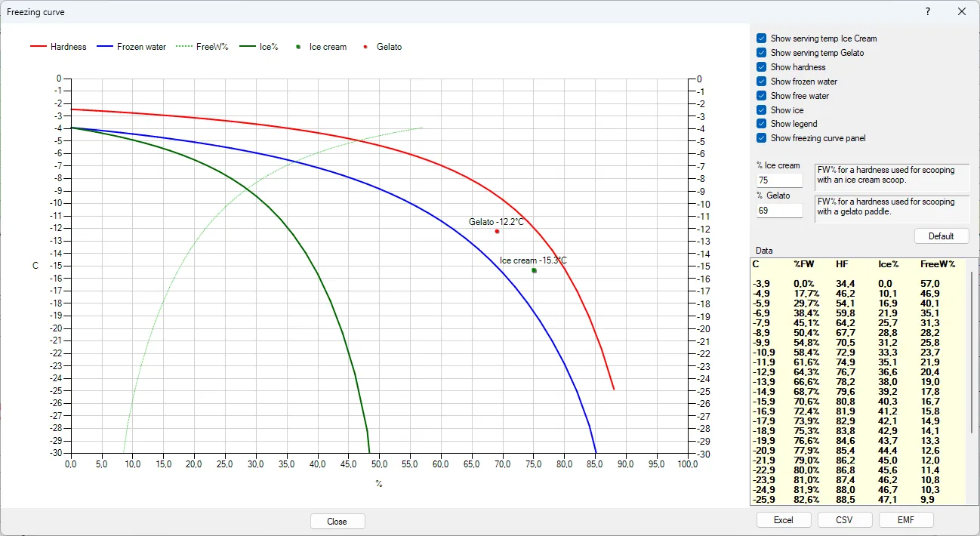The image size is (980, 536).
Task: Click the -3,9 row in Data table
Action: click(x=859, y=283)
